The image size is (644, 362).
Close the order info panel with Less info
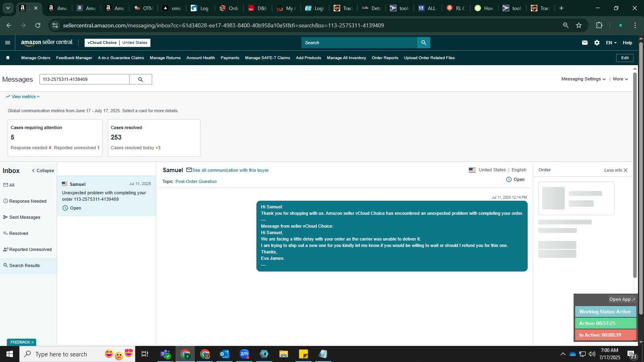[616, 170]
